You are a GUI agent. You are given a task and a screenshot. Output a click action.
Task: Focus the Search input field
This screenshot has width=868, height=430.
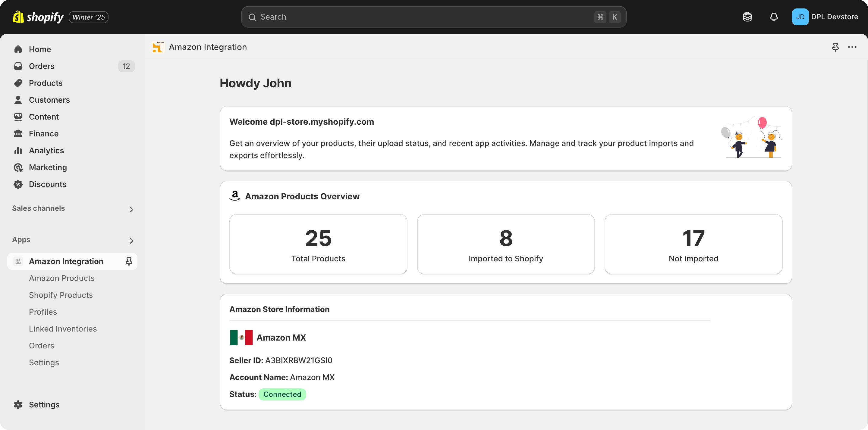coord(434,17)
